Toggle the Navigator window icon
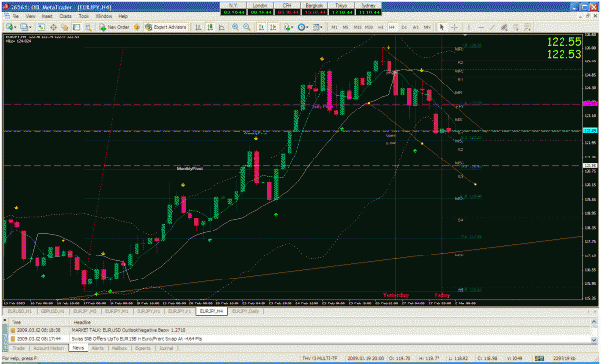This screenshot has height=364, width=601. pyautogui.click(x=64, y=27)
